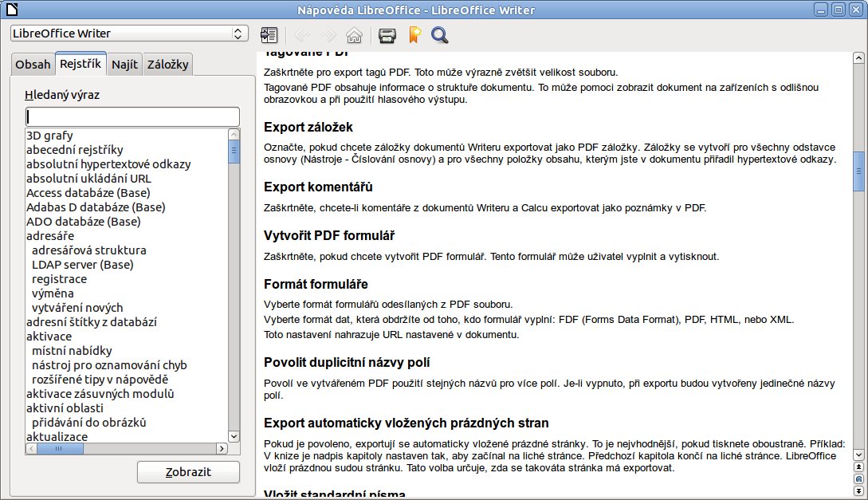This screenshot has height=500, width=868.
Task: Click 'Export automaticky vložených prázdných stran' heading
Action: click(x=407, y=423)
